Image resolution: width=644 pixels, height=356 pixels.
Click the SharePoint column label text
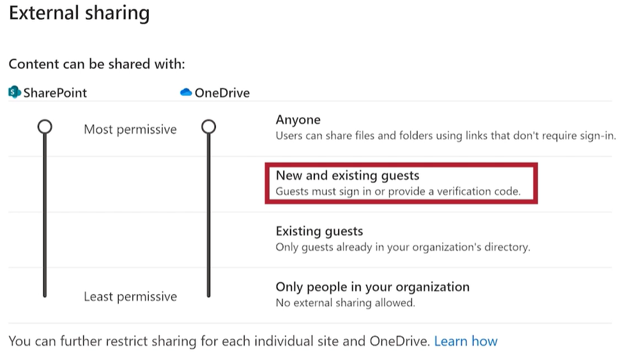tap(55, 93)
